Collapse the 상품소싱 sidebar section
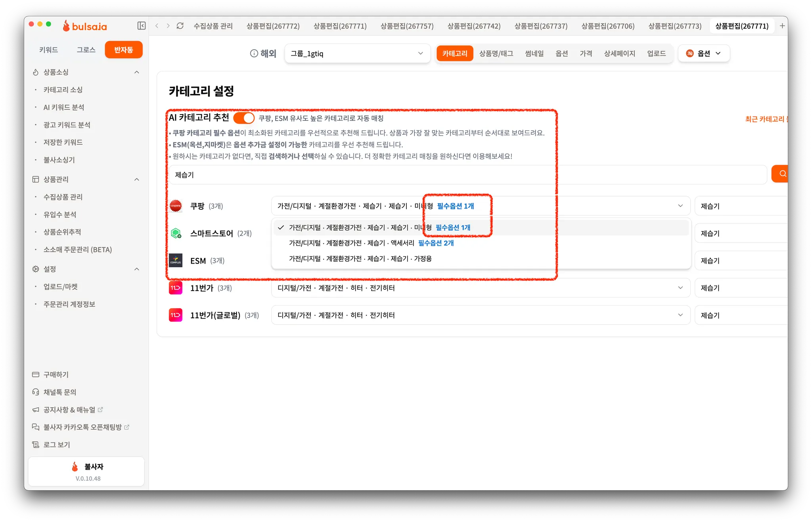This screenshot has height=522, width=812. [137, 72]
